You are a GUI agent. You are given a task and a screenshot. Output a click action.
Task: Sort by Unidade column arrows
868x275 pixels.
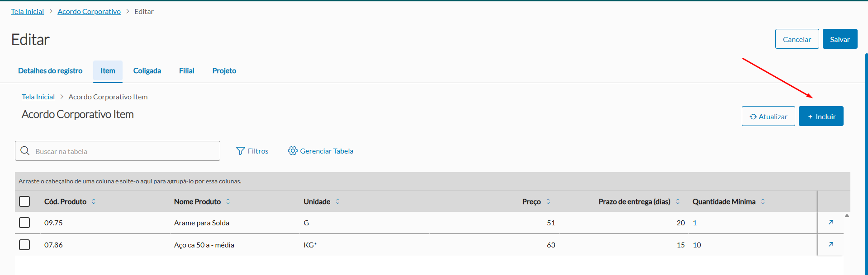(338, 201)
